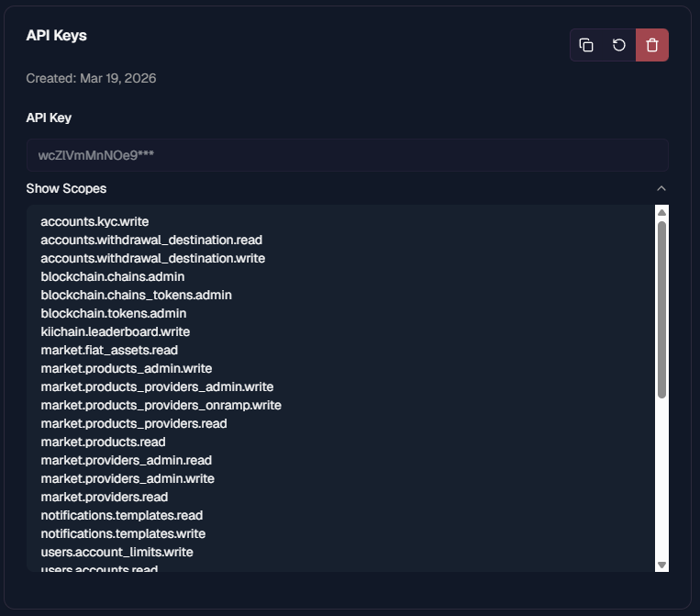This screenshot has width=700, height=616.
Task: Click the masked API key field
Action: [348, 155]
